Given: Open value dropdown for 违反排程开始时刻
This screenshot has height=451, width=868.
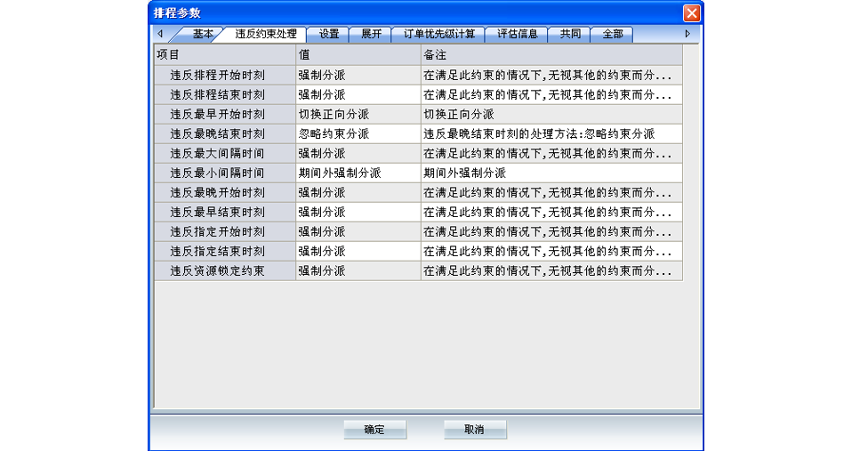Looking at the screenshot, I should click(358, 75).
